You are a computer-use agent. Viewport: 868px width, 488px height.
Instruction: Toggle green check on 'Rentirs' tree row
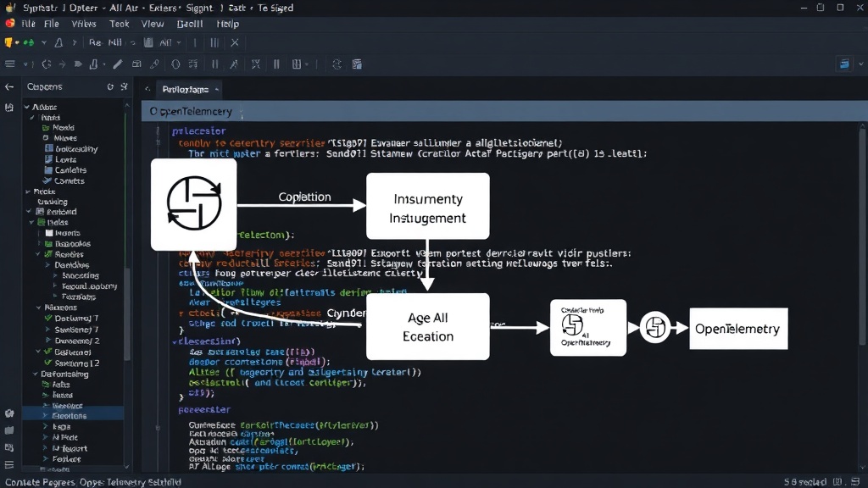(48, 254)
